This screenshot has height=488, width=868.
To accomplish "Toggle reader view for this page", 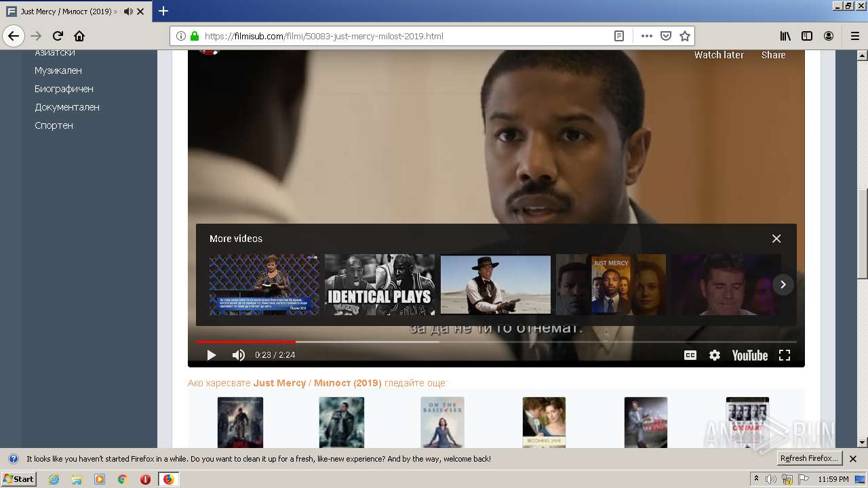I will coord(619,36).
